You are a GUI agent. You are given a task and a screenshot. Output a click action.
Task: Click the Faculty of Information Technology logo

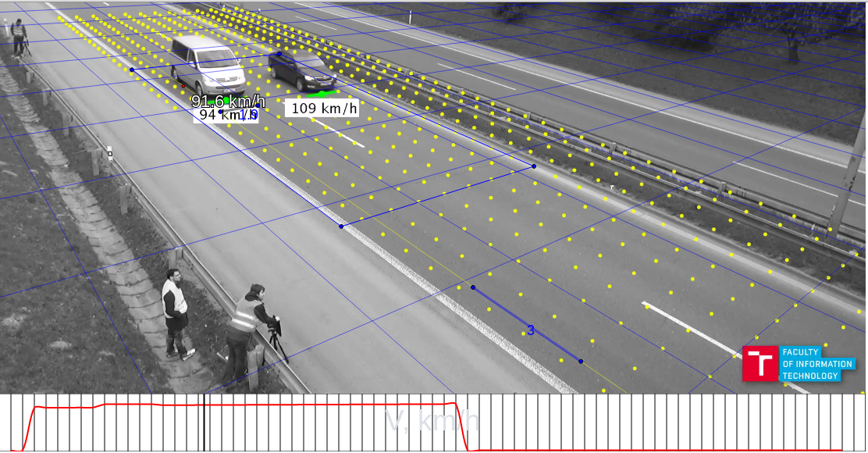[x=799, y=363]
